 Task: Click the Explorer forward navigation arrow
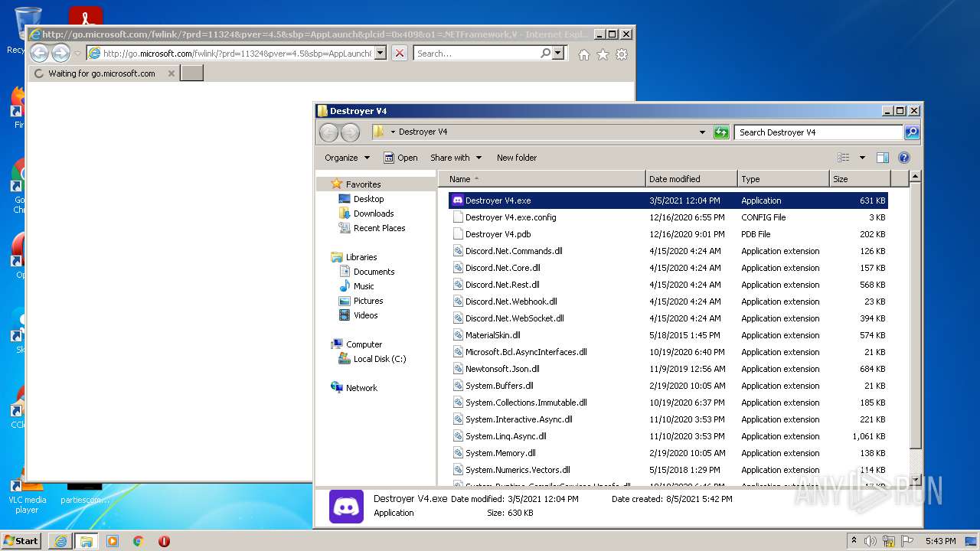click(350, 132)
